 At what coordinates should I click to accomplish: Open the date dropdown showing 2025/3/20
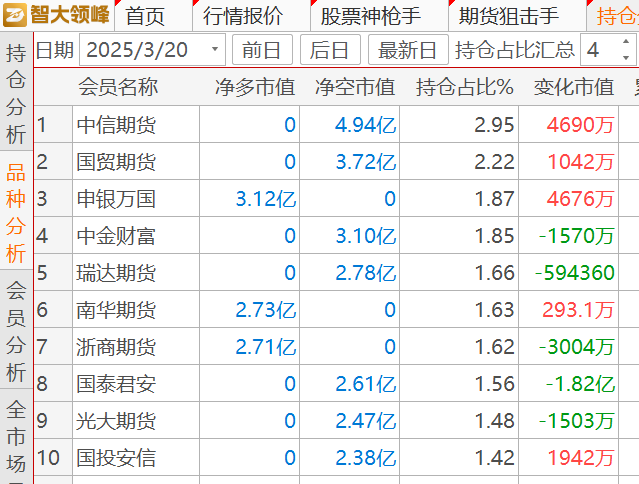point(152,50)
